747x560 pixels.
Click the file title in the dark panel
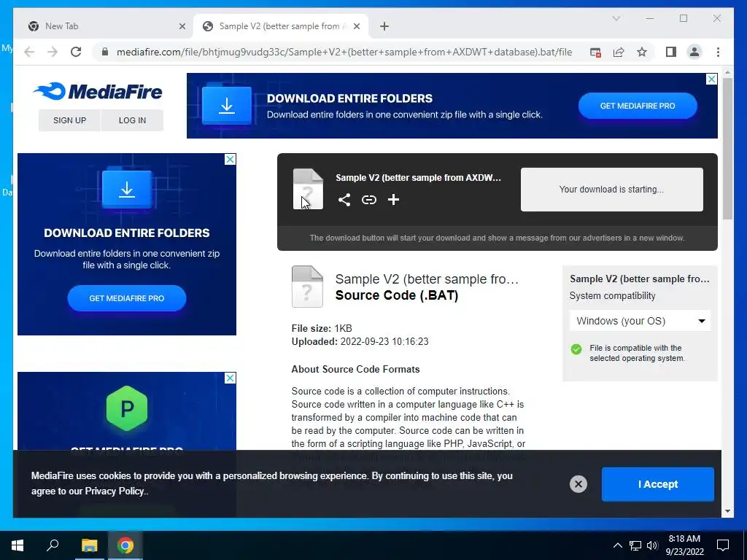pyautogui.click(x=418, y=178)
